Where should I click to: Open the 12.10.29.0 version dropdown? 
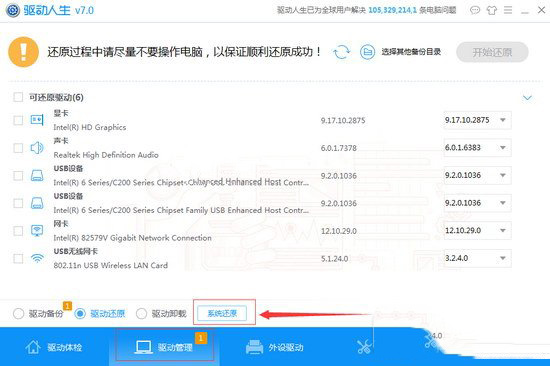tap(477, 231)
